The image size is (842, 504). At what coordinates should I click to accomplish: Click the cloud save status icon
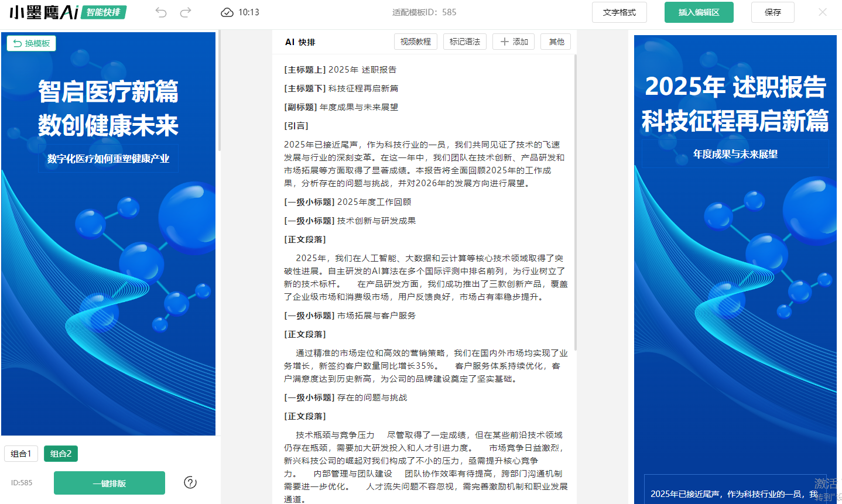point(227,12)
